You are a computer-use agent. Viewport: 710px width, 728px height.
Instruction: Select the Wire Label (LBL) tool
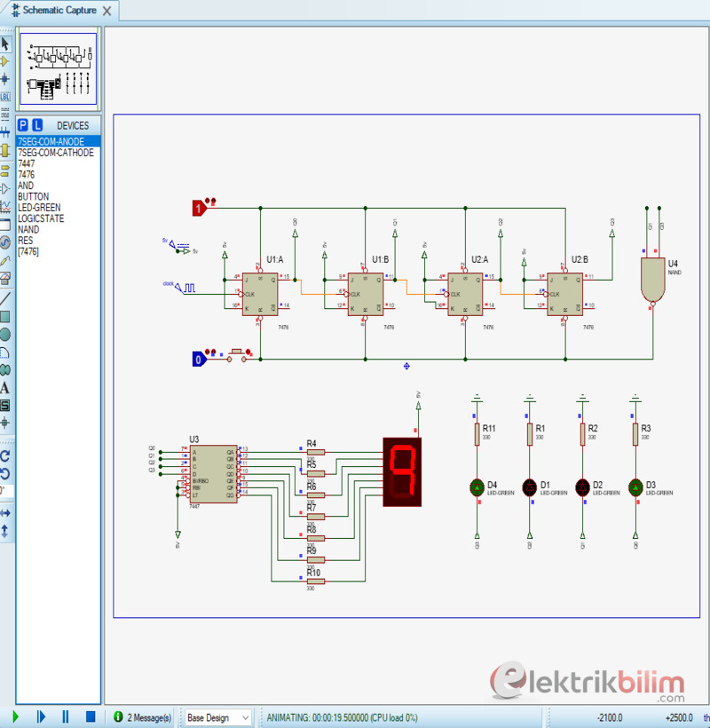tap(5, 97)
